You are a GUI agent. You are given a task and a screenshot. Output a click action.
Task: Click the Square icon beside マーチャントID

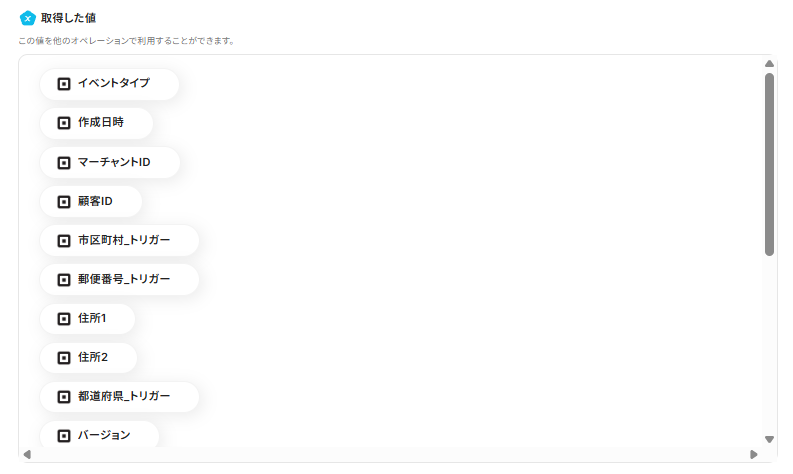point(64,162)
